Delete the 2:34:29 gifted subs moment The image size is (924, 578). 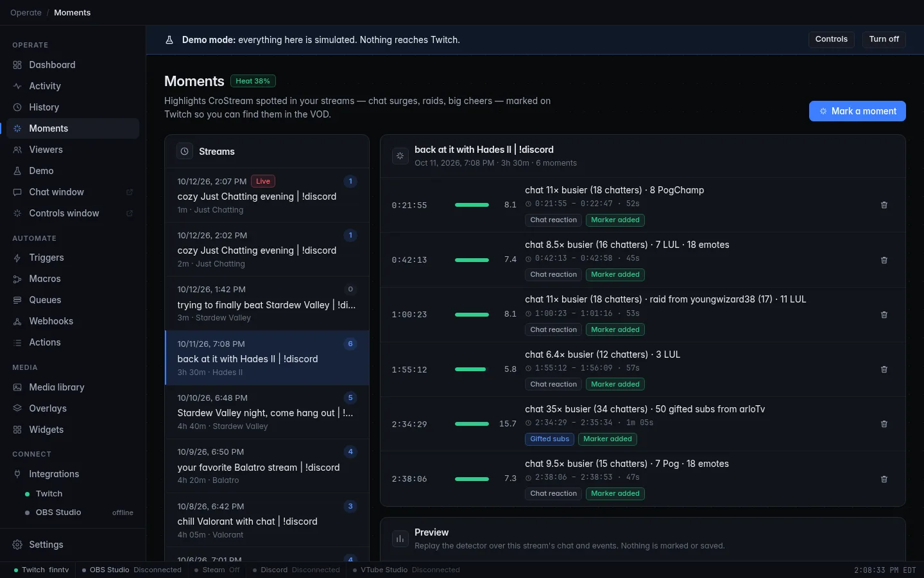click(884, 424)
